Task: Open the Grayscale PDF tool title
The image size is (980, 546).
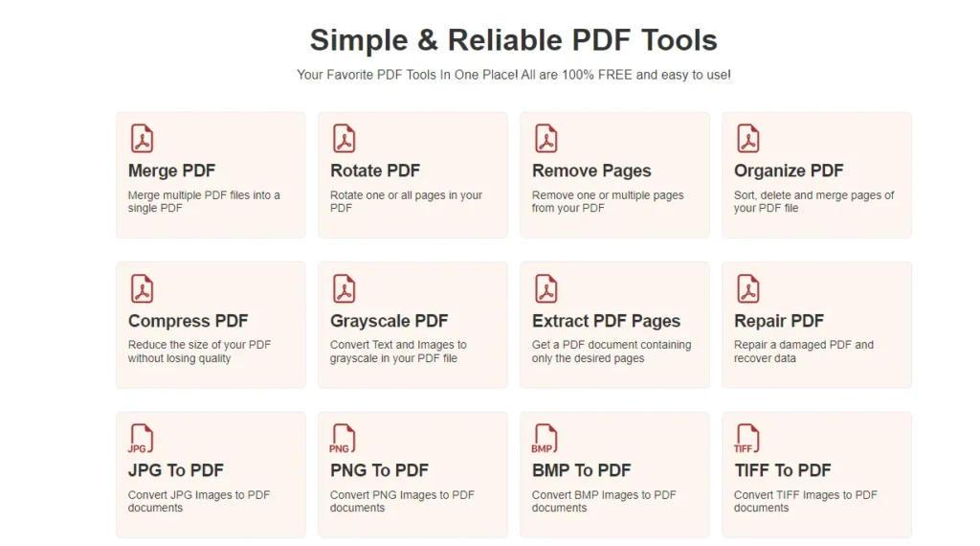Action: [389, 321]
